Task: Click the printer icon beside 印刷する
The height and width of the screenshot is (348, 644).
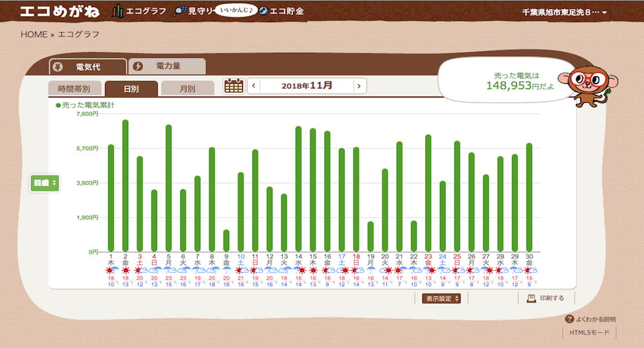Action: pyautogui.click(x=531, y=298)
